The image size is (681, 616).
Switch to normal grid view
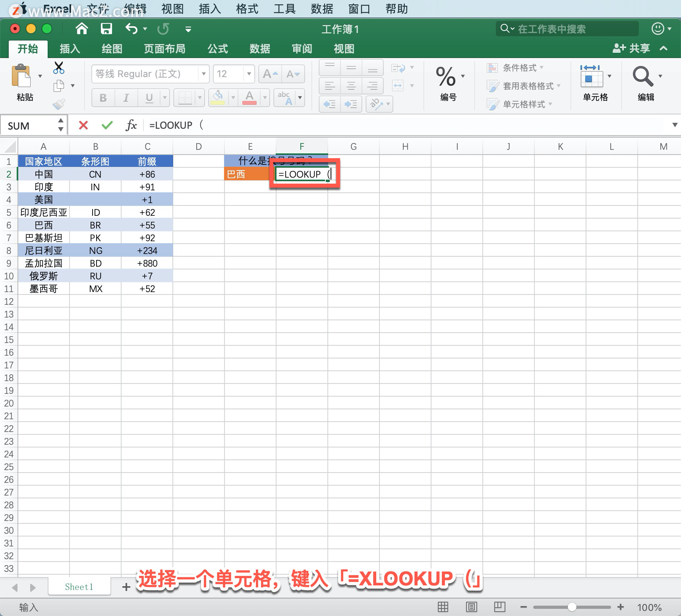[x=443, y=607]
